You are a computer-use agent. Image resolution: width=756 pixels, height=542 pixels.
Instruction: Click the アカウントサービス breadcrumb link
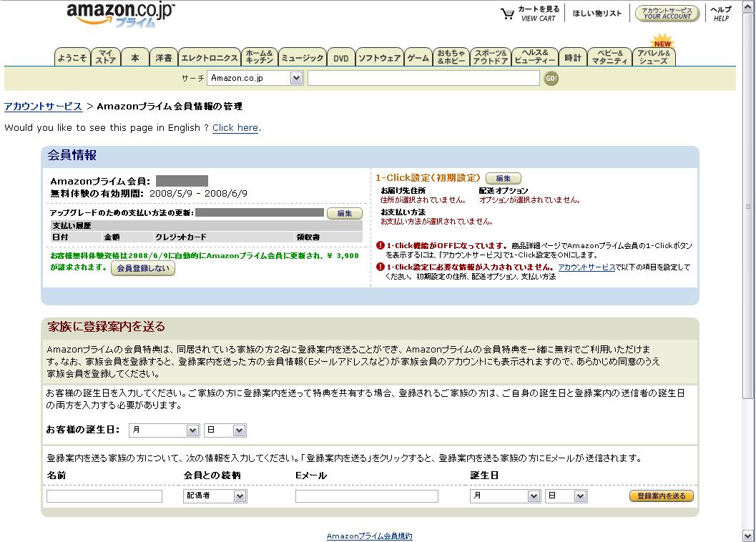(44, 106)
